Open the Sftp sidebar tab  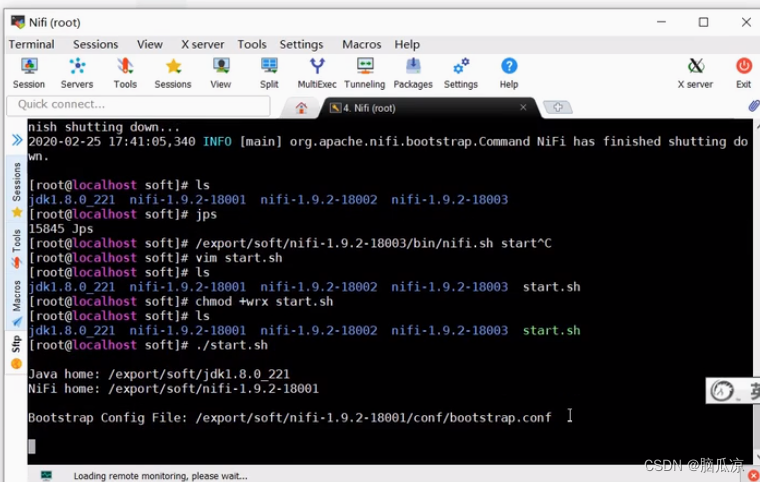(x=17, y=352)
